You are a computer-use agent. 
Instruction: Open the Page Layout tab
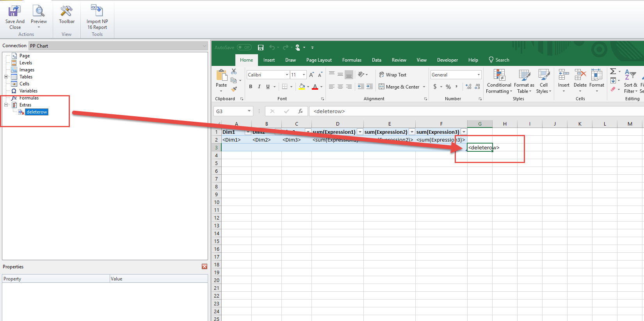click(319, 60)
